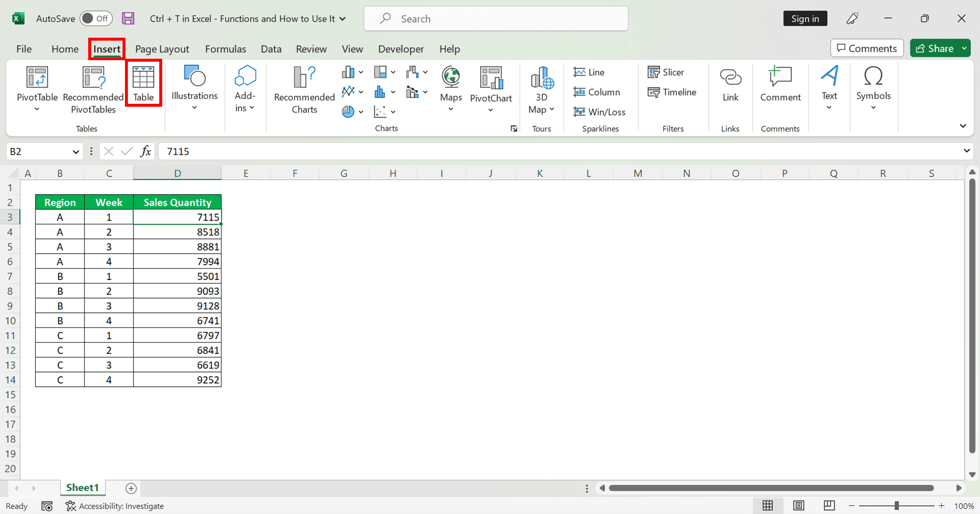
Task: Expand the PivotChart dropdown arrow
Action: pyautogui.click(x=490, y=110)
